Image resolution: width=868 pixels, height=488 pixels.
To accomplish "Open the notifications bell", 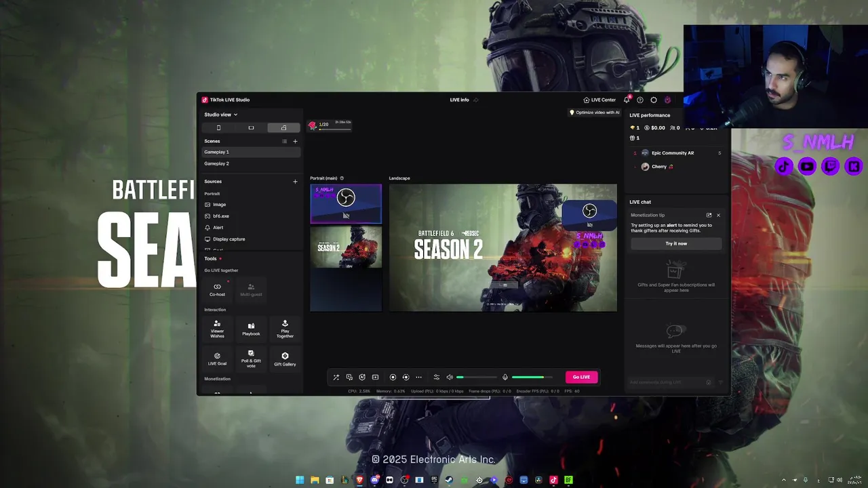I will point(627,100).
